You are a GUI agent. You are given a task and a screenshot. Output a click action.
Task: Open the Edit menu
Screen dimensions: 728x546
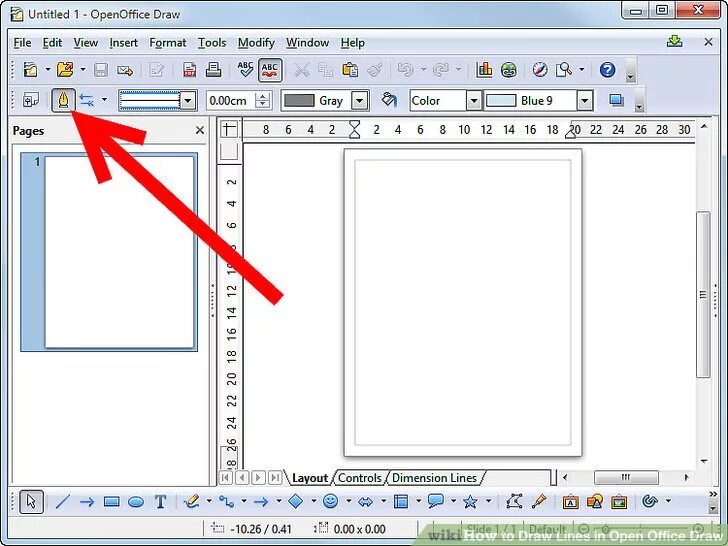52,43
